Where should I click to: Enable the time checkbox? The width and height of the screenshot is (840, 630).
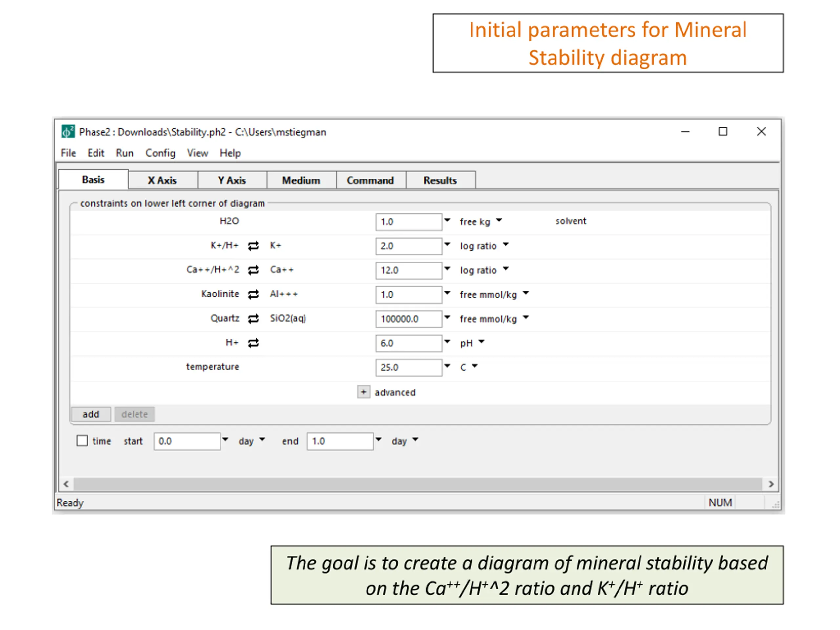[x=82, y=441]
